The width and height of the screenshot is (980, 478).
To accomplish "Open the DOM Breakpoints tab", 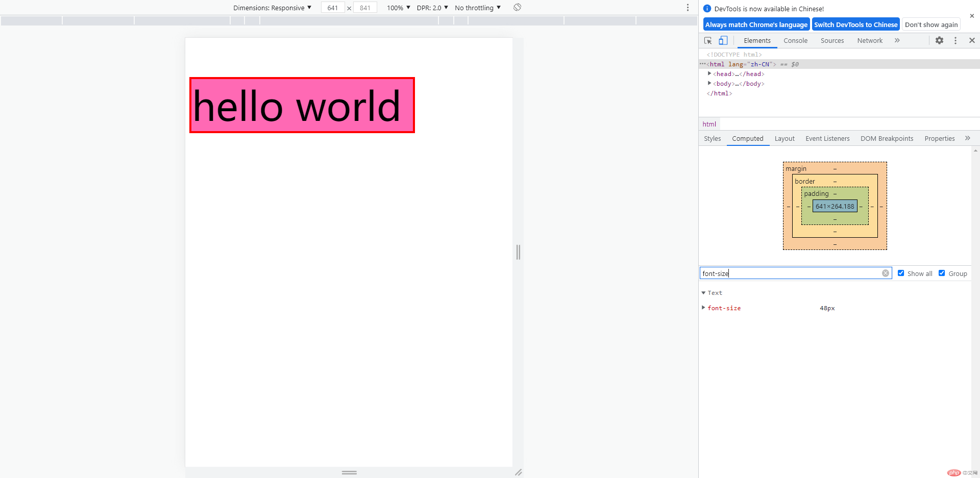I will (x=887, y=138).
